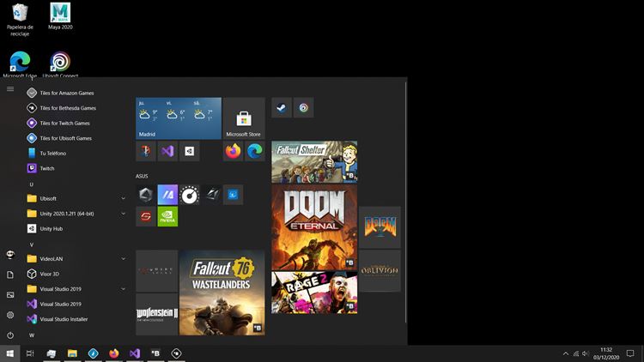Open the Microsoft Store tile
Screen dimensions: 644x362
pyautogui.click(x=244, y=118)
